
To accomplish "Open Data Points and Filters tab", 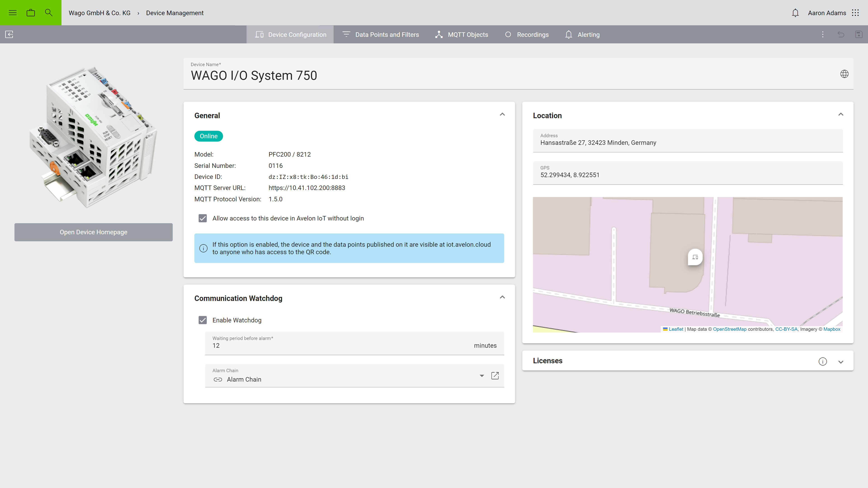I will (380, 34).
